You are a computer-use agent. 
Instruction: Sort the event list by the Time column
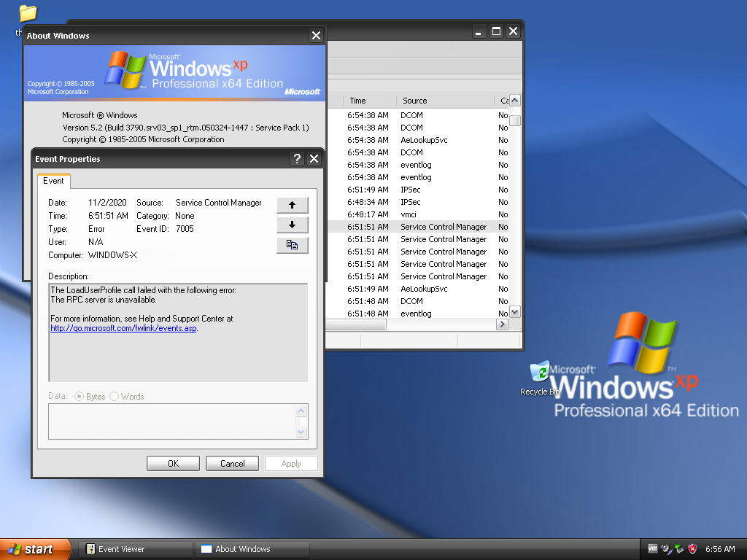point(369,101)
